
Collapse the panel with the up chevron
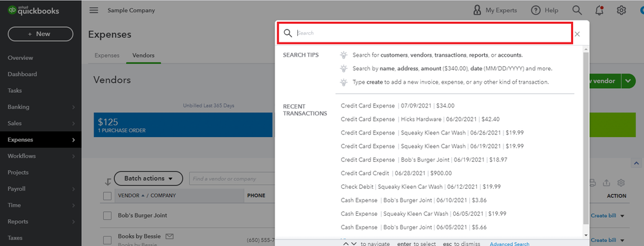click(x=636, y=163)
